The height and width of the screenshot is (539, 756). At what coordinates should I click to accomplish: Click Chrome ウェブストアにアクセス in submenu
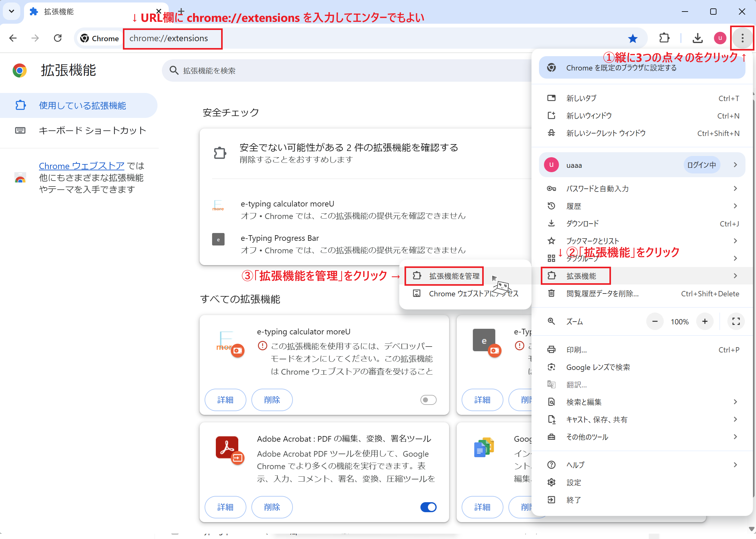(465, 294)
